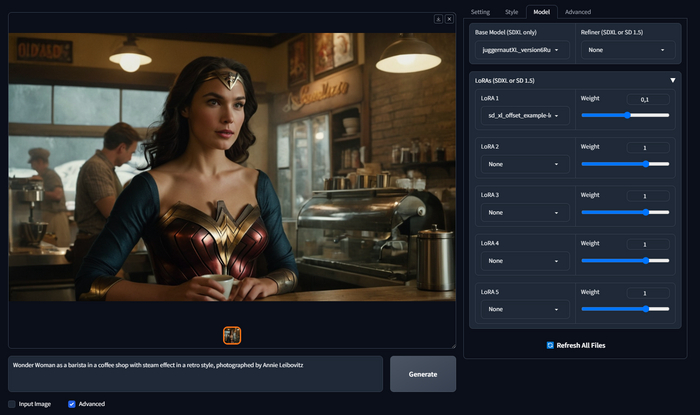Open the LoRA 4 dropdown

525,261
